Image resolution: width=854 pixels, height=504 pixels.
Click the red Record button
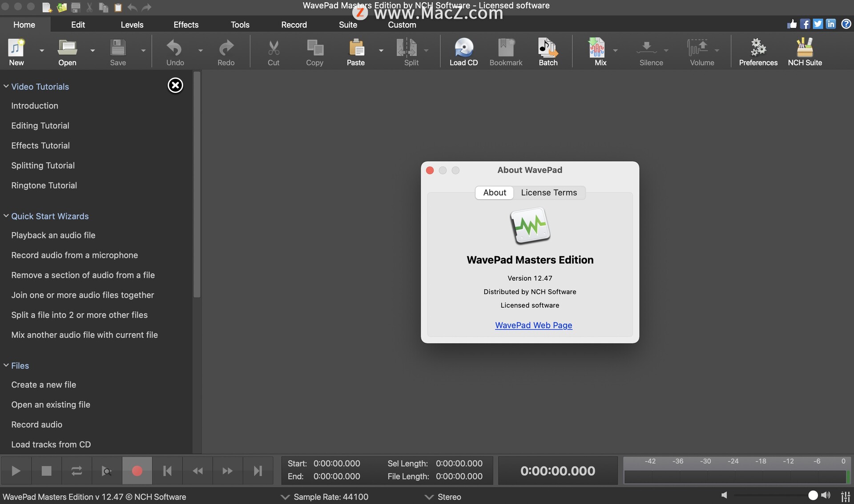[x=137, y=471]
